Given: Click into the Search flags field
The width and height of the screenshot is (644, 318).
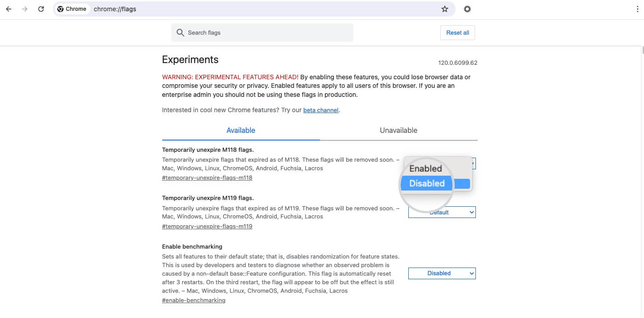Looking at the screenshot, I should (262, 32).
